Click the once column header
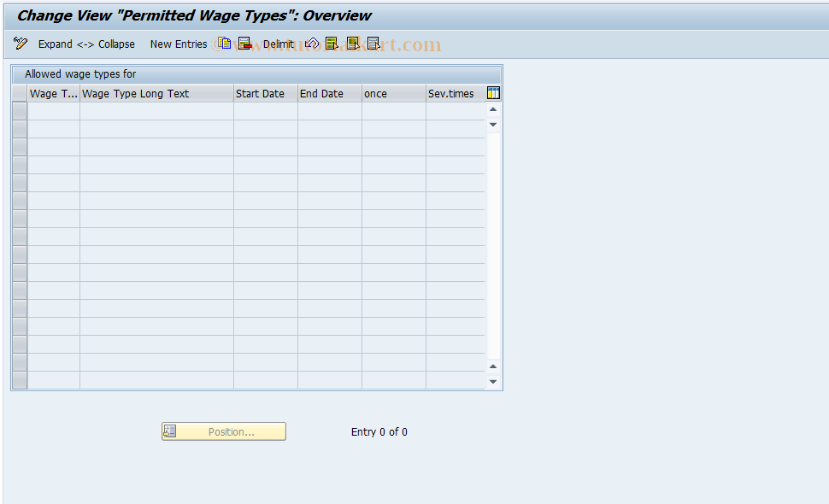 (394, 93)
